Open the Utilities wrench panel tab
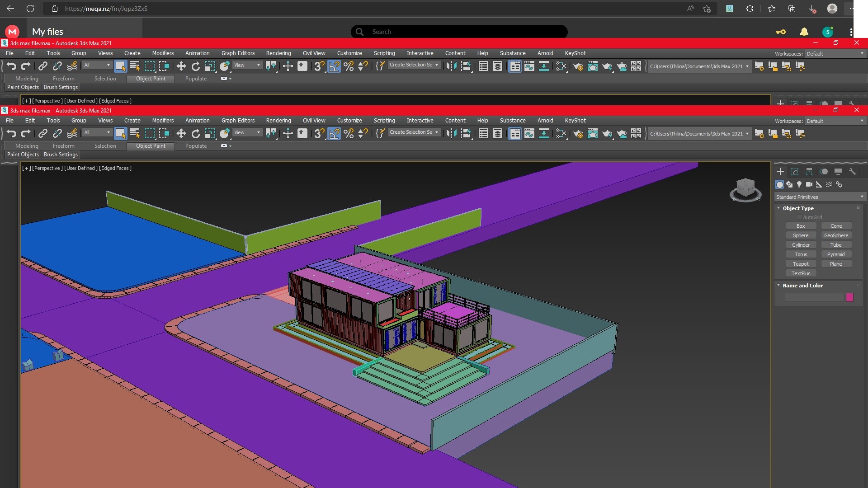The height and width of the screenshot is (488, 868). [852, 172]
